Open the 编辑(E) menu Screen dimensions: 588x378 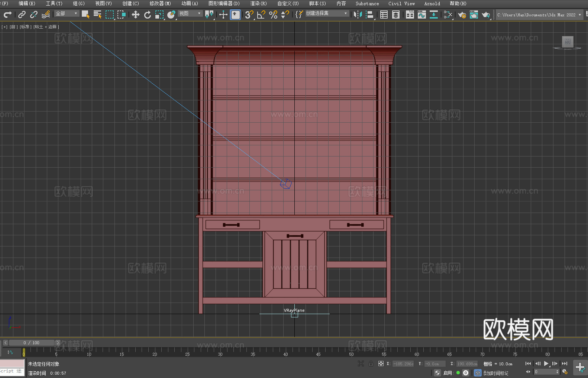[27, 3]
